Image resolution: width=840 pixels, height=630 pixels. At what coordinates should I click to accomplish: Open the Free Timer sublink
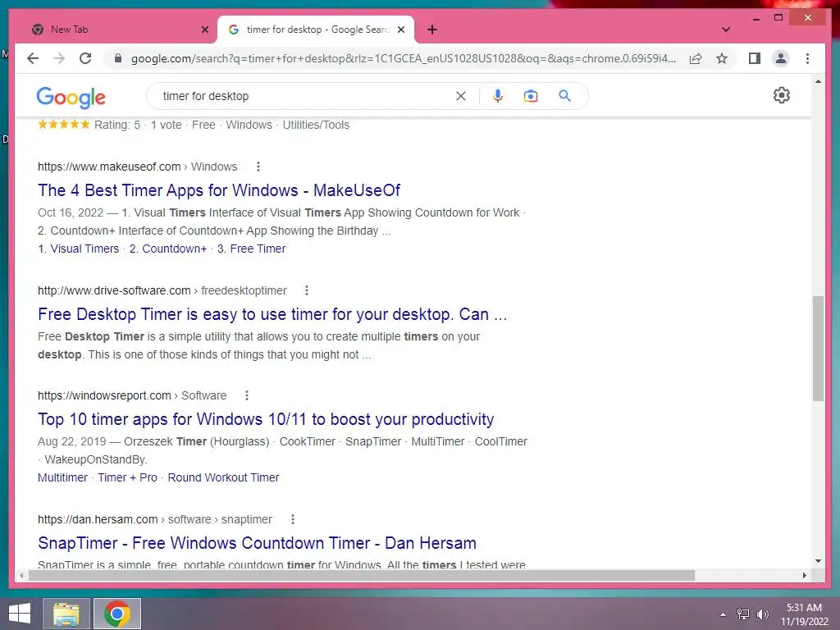(251, 249)
